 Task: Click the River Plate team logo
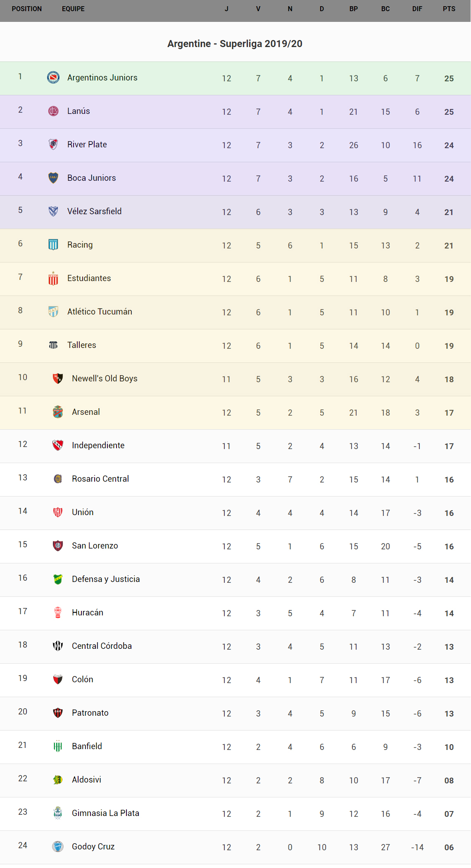coord(53,144)
